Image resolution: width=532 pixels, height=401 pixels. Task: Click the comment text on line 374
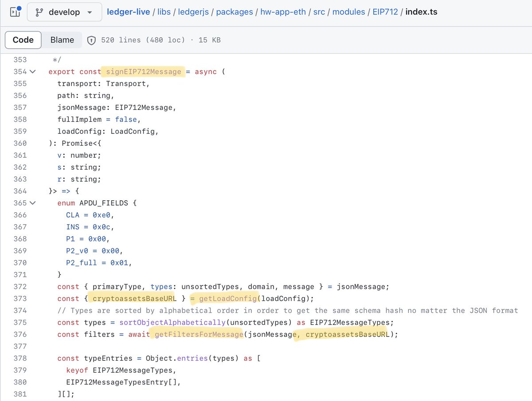pyautogui.click(x=288, y=311)
